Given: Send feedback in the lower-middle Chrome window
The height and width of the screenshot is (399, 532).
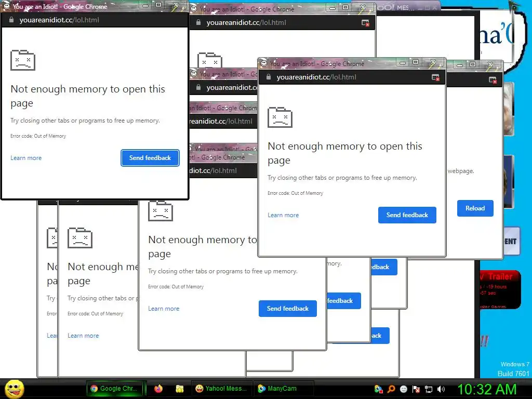Looking at the screenshot, I should (x=288, y=309).
